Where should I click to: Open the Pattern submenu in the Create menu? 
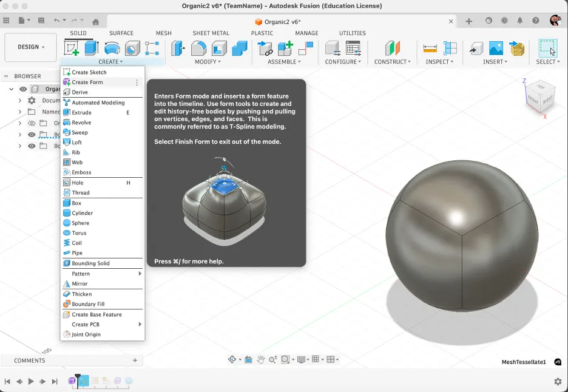pyautogui.click(x=82, y=273)
